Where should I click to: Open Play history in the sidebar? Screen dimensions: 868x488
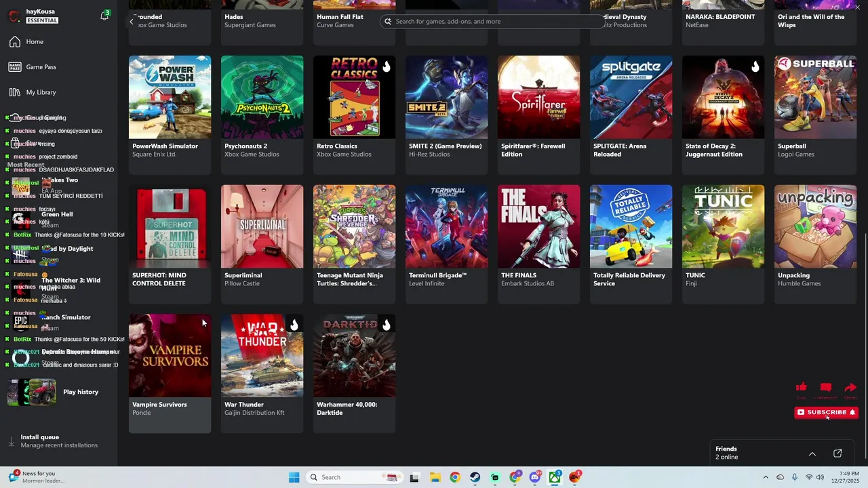click(58, 392)
